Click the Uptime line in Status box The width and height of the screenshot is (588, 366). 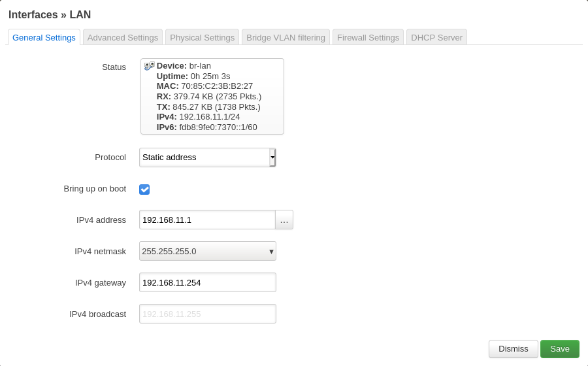click(x=193, y=76)
